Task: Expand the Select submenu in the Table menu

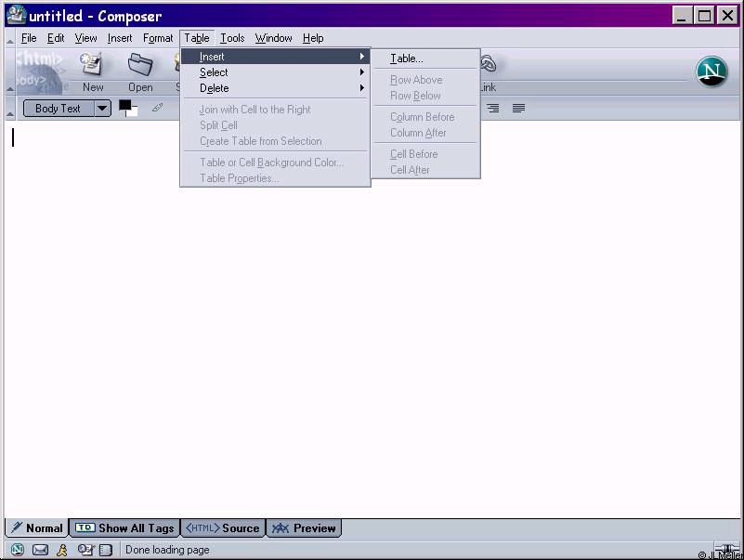Action: click(275, 72)
